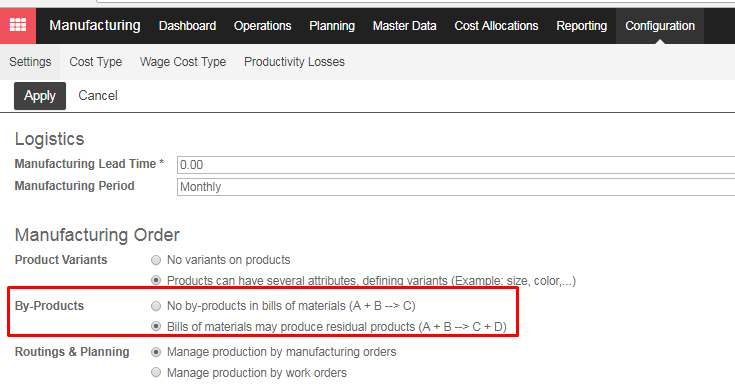Open the Cost Allocations menu

click(496, 26)
